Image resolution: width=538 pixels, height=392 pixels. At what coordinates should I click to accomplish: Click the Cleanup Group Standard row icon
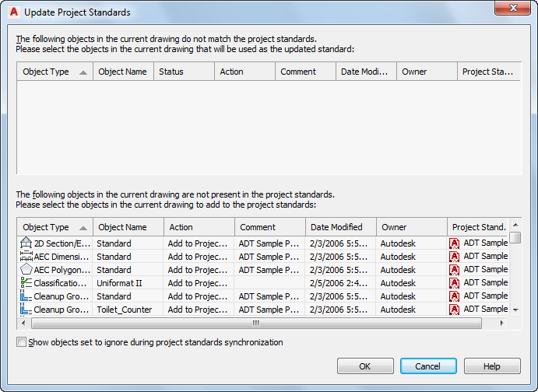tap(26, 296)
